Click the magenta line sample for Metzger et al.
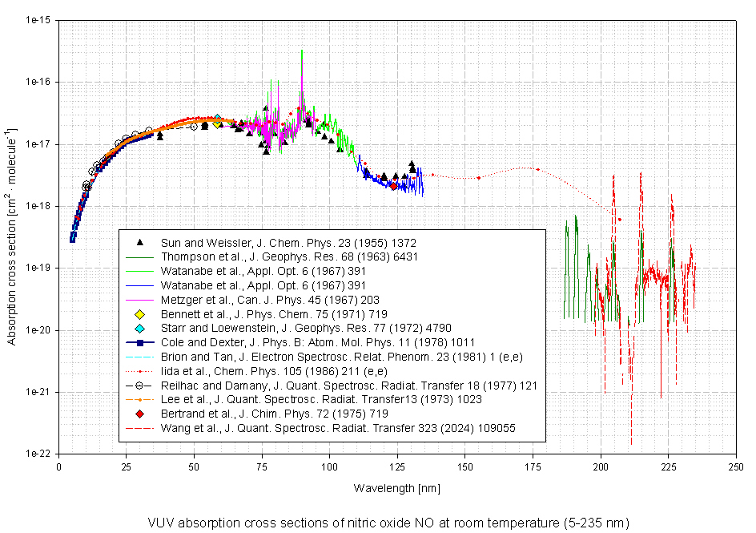Screen dimensions: 756x533 140,300
